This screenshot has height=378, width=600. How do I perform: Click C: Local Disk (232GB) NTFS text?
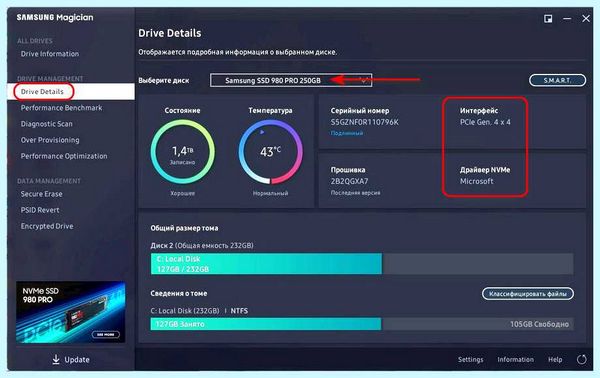(x=199, y=311)
